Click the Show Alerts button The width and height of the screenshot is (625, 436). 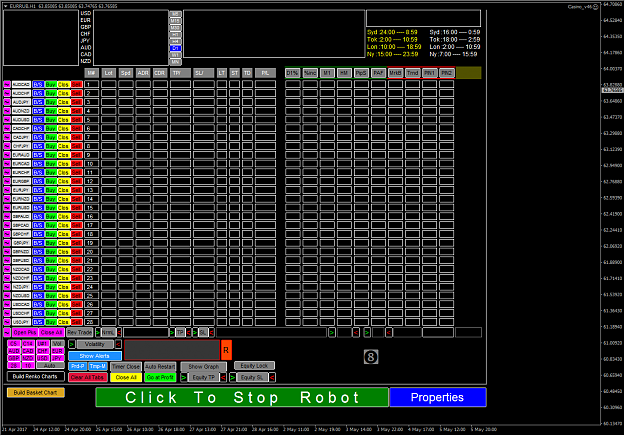95,356
